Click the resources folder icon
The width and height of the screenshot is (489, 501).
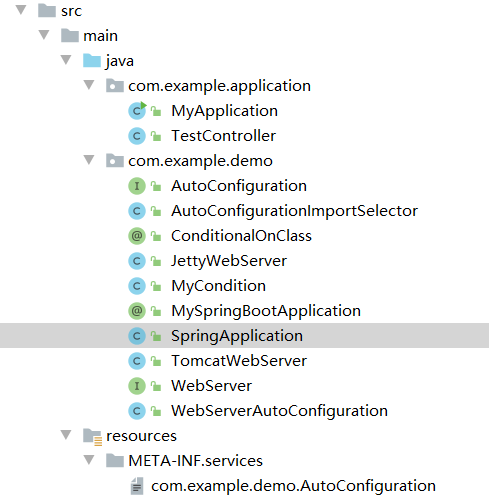click(x=92, y=437)
